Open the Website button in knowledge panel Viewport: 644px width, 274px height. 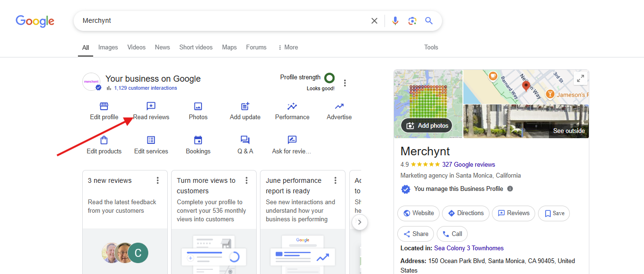[418, 213]
